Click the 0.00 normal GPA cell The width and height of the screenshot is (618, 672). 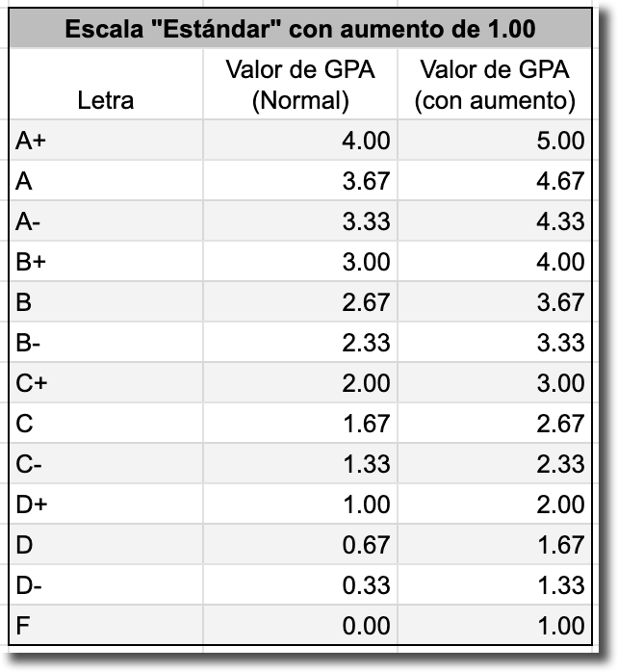(299, 626)
